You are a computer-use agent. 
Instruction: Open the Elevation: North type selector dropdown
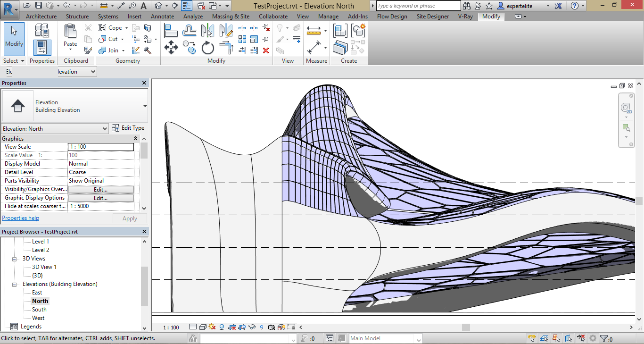(x=105, y=128)
